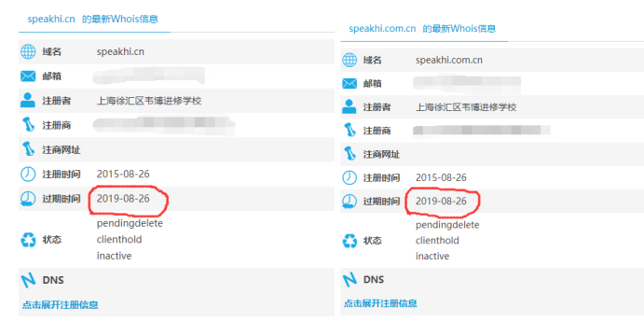Select domain value speakhi.com.cn in 域名 row
This screenshot has width=644, height=336.
(x=449, y=60)
